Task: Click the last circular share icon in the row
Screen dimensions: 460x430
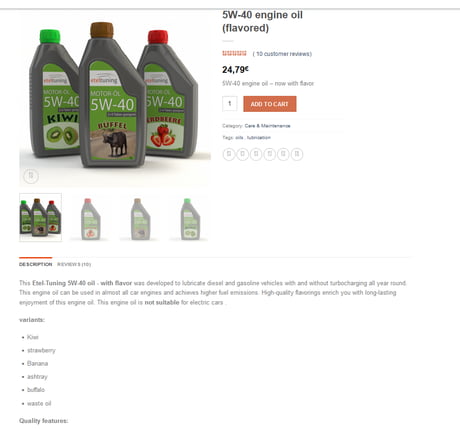Action: click(297, 154)
